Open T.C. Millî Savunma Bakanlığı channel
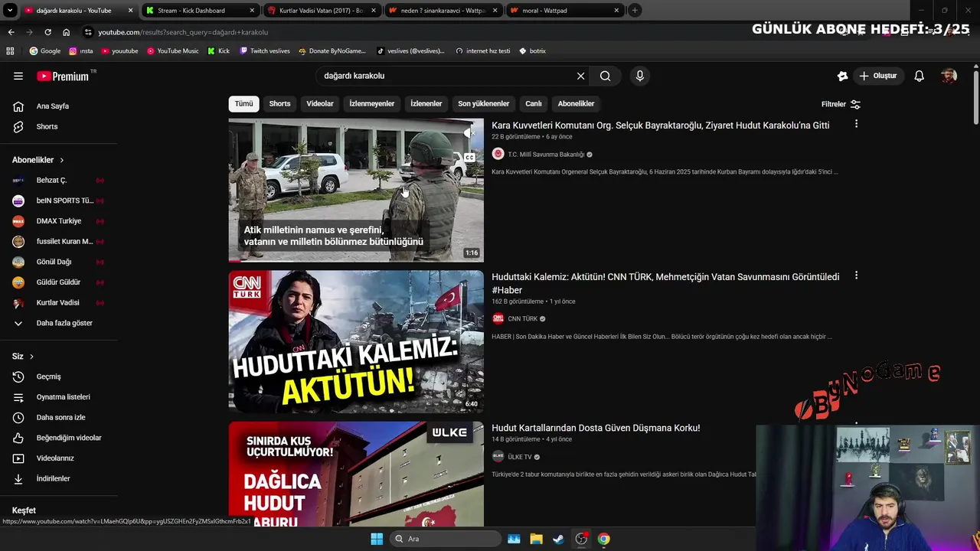980x551 pixels. pyautogui.click(x=545, y=155)
